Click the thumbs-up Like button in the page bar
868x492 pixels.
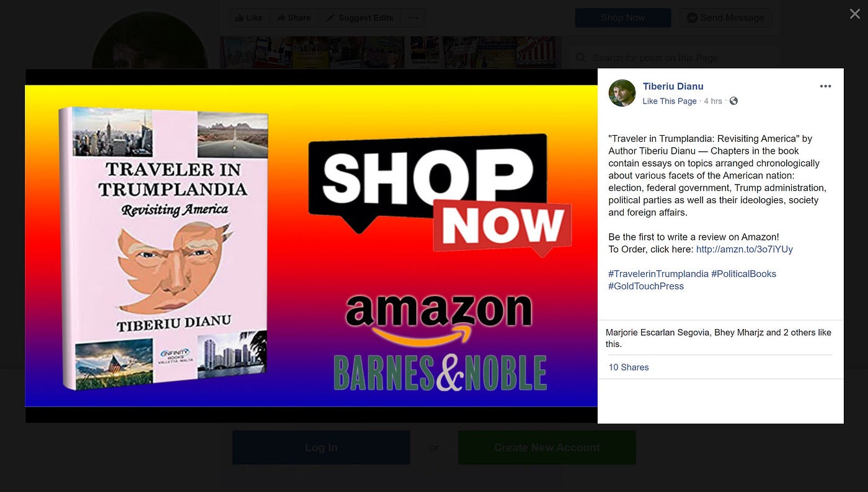pyautogui.click(x=249, y=18)
